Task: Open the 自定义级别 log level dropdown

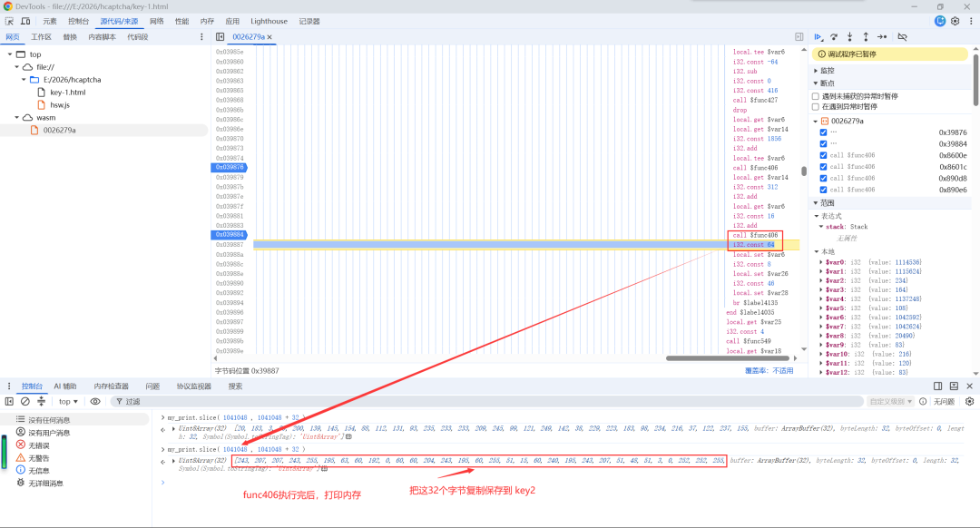Action: click(x=891, y=401)
